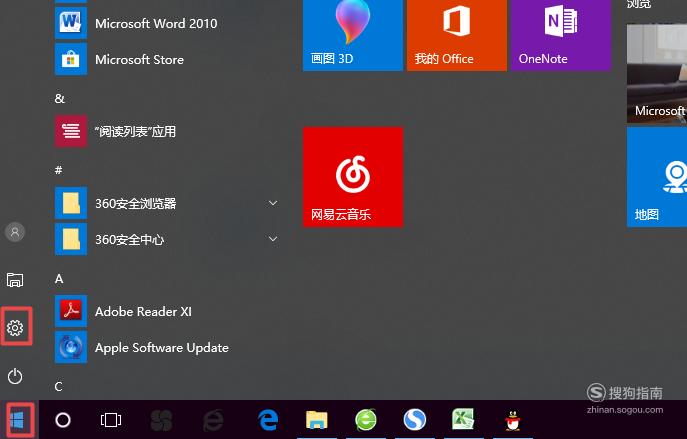Open the 360安全浏览器 folder

point(166,203)
